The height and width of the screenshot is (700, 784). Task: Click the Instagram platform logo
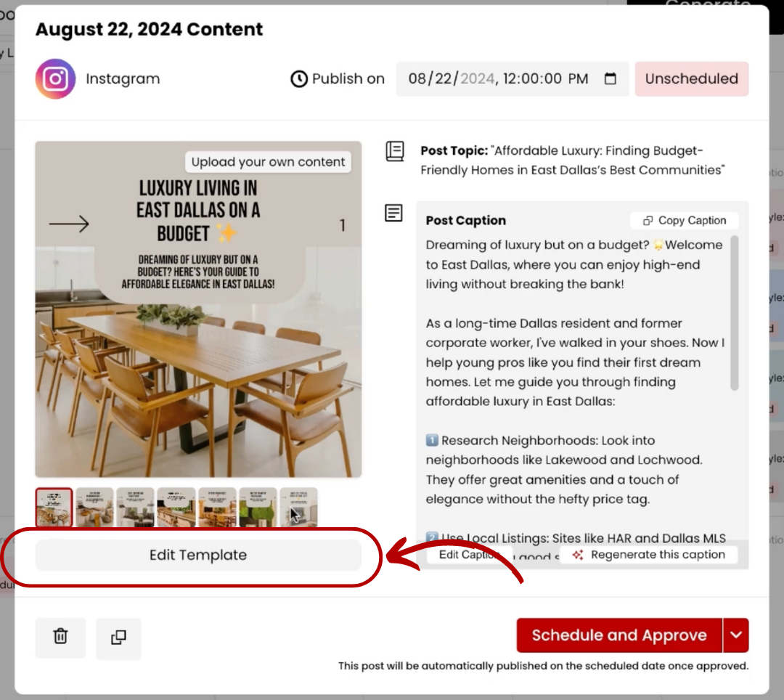pos(55,79)
